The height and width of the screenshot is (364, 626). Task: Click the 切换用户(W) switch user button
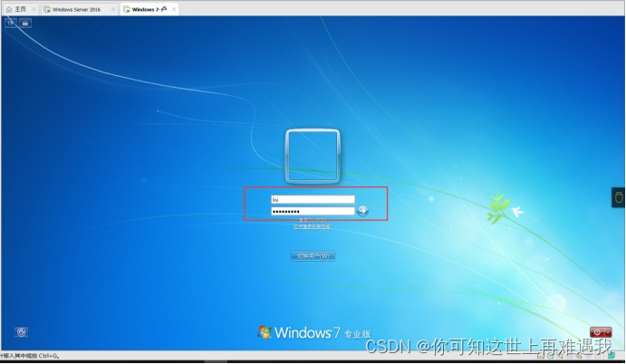(313, 256)
